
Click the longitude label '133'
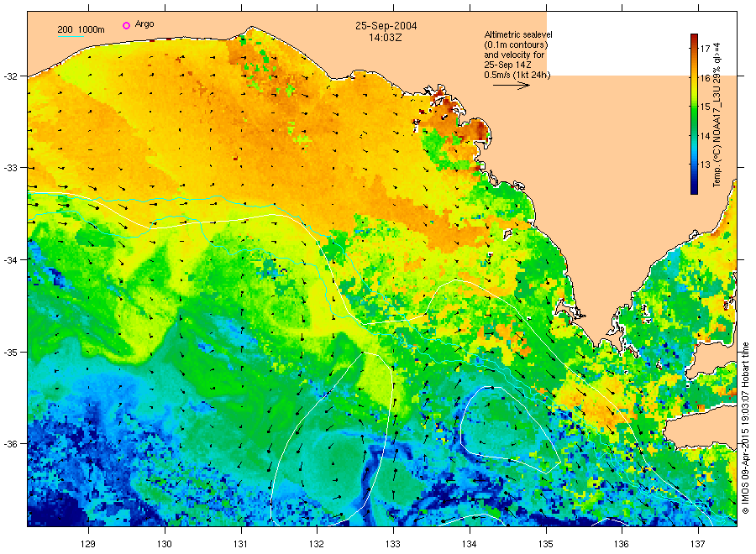[x=393, y=544]
